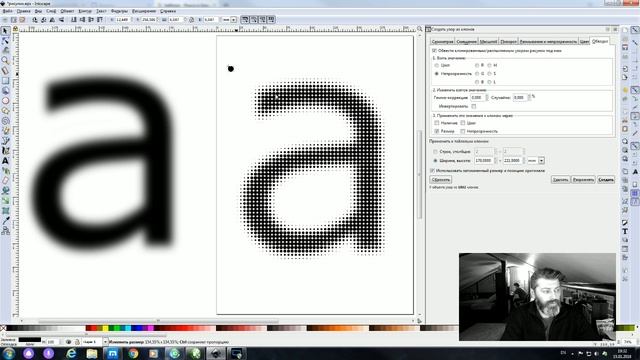Toggle the trace drawing under clones checkbox
Screen dimensions: 640x360
pyautogui.click(x=434, y=51)
